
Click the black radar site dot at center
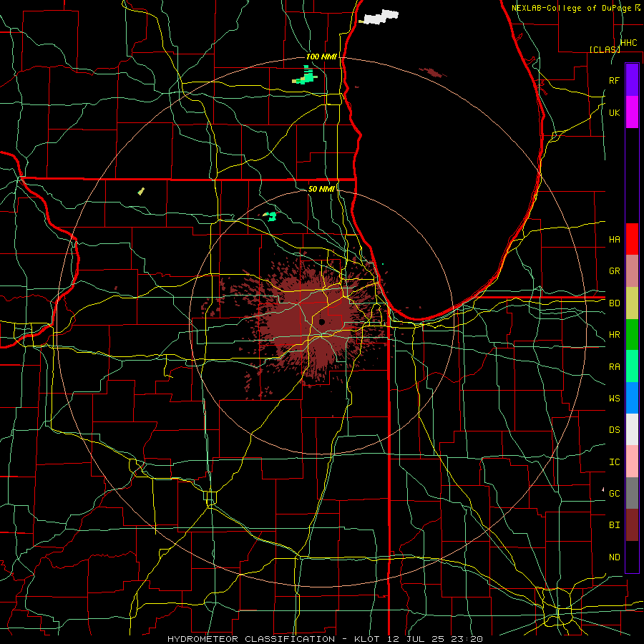click(321, 322)
